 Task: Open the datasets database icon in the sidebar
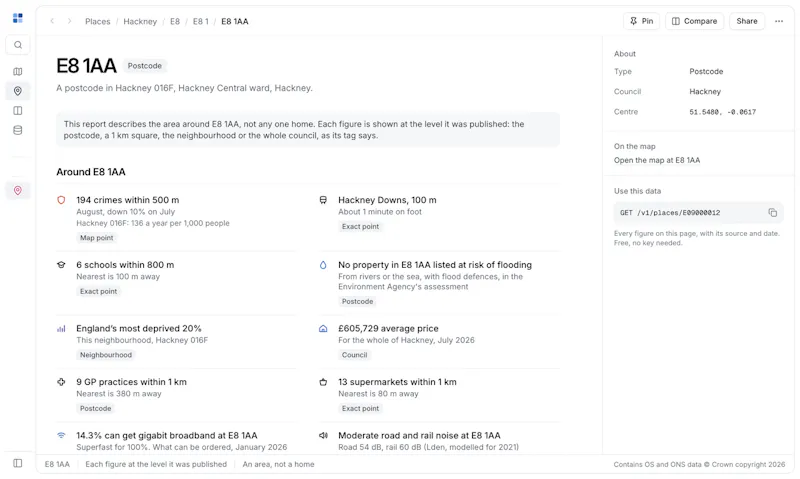tap(18, 130)
